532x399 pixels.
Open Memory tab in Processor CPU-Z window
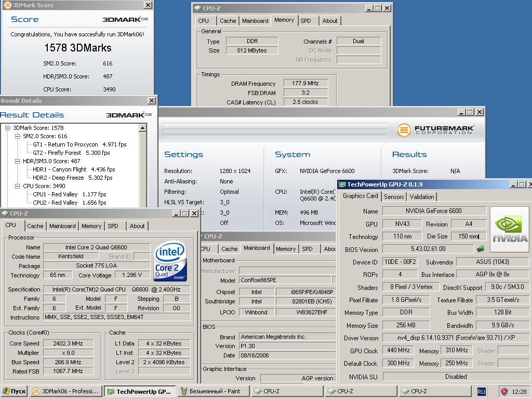coord(91,226)
